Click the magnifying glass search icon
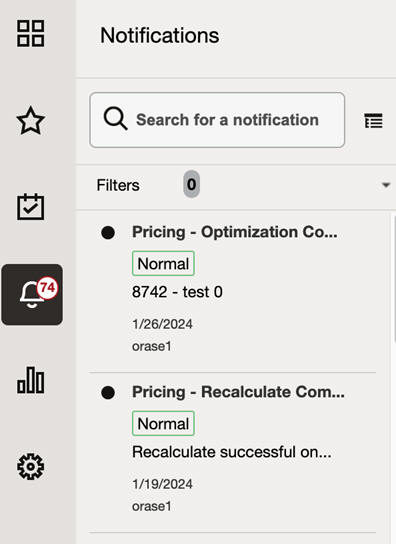Screen dimensions: 396x544 click(115, 119)
